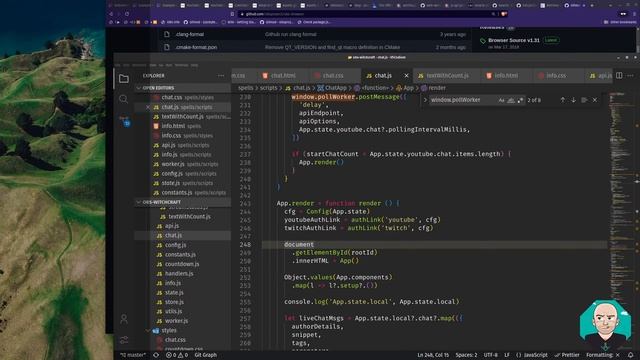Click the master branch in status bar
Screen dimensions: 640x360
coord(133,355)
